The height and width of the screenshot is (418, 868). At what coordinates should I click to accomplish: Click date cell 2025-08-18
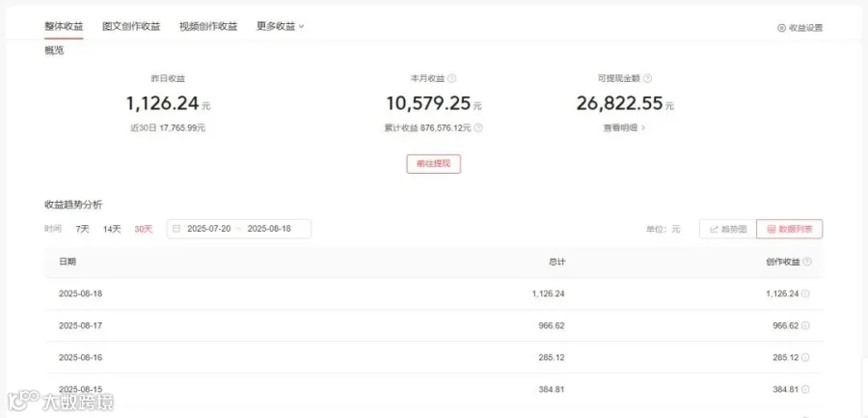[80, 293]
